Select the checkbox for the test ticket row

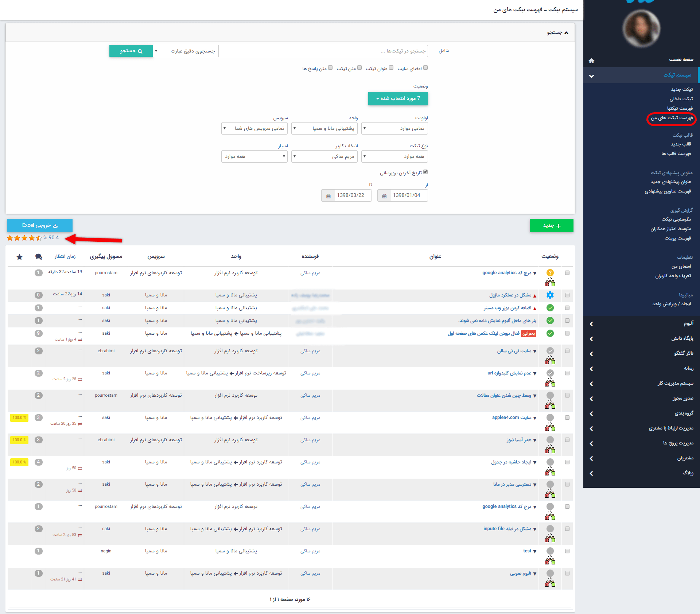567,551
